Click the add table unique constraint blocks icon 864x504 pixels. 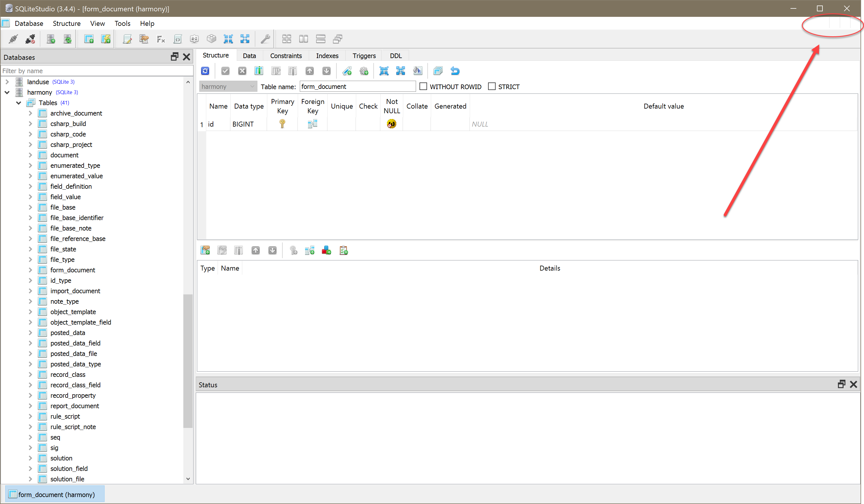click(x=327, y=251)
